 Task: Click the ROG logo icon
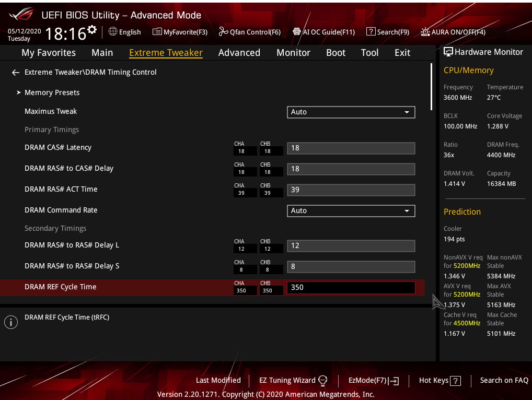21,15
